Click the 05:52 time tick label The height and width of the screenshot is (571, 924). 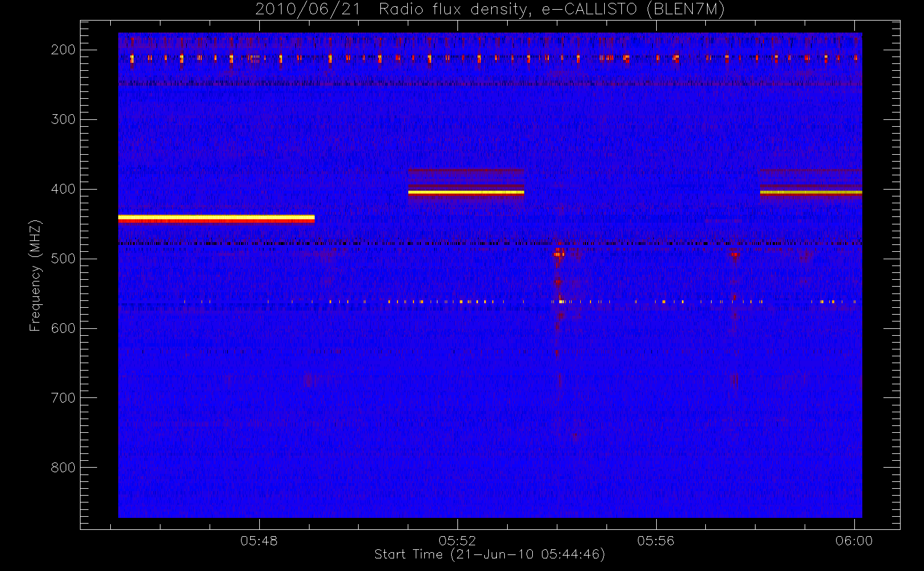click(x=457, y=541)
